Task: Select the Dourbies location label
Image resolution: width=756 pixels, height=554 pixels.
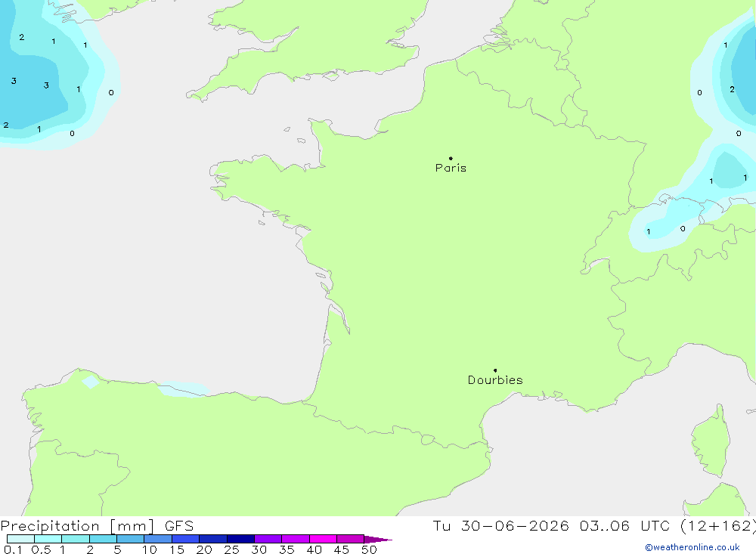Action: 495,380
